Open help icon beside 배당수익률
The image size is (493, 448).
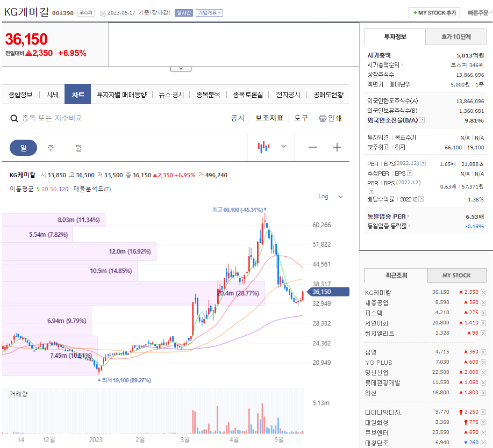(x=421, y=199)
